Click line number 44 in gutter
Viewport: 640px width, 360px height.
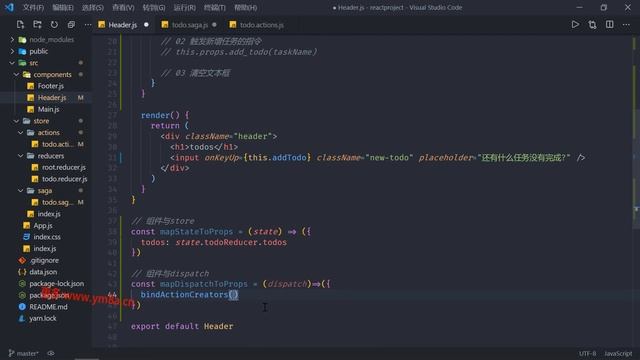click(112, 294)
